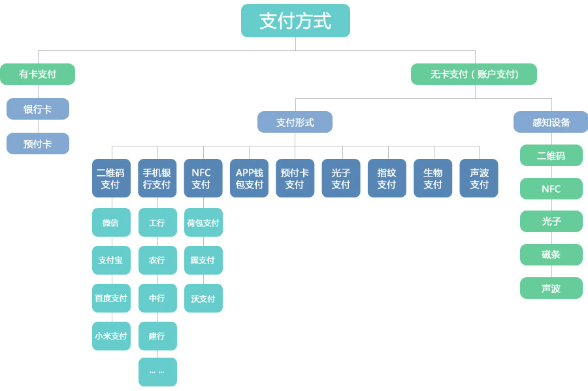This screenshot has height=391, width=588.
Task: Click the 支付宝 node
Action: 111,260
